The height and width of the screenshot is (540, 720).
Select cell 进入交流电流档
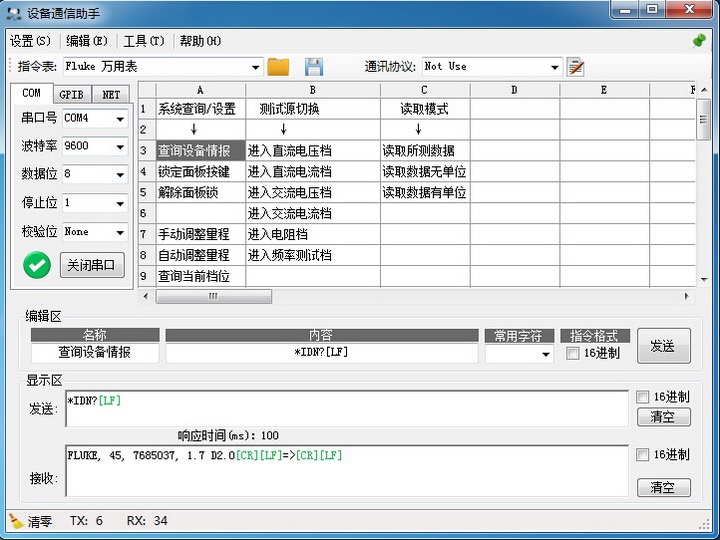pyautogui.click(x=313, y=214)
